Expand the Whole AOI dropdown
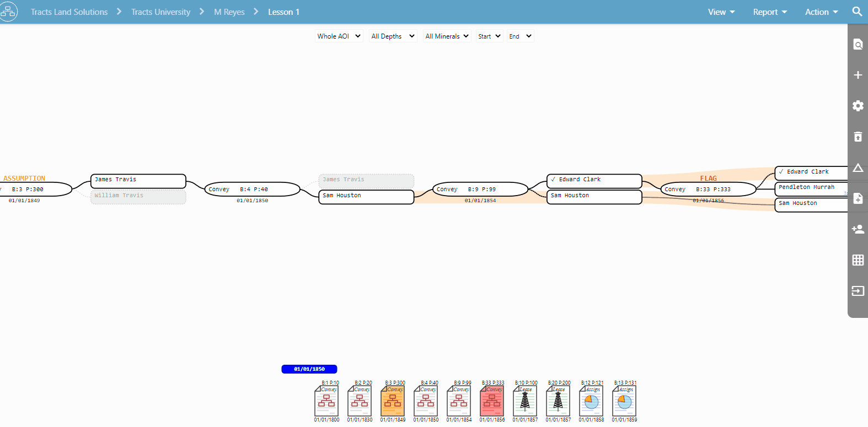The width and height of the screenshot is (868, 427). [339, 36]
